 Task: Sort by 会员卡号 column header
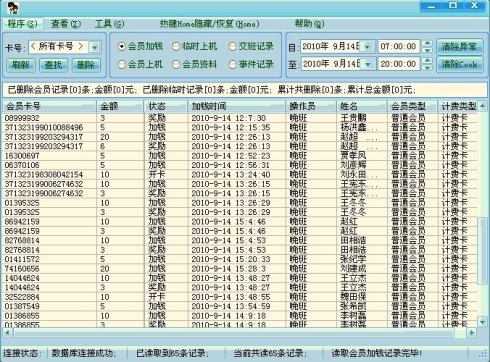click(x=50, y=106)
